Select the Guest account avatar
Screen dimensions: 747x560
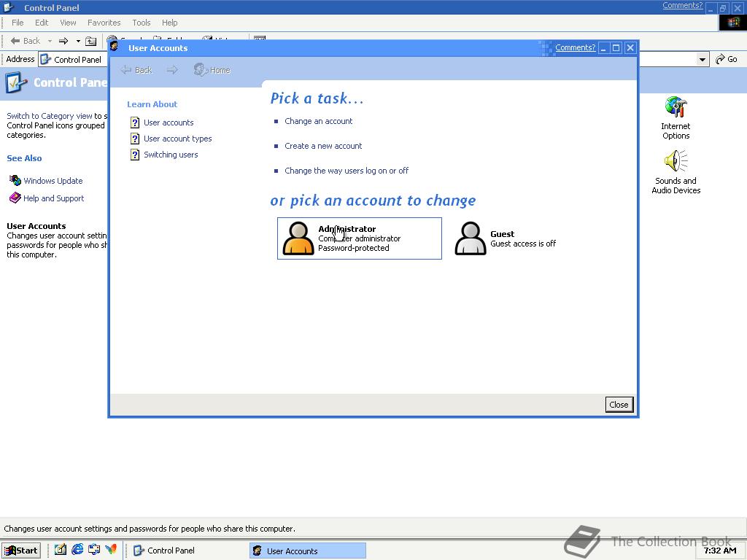click(471, 238)
